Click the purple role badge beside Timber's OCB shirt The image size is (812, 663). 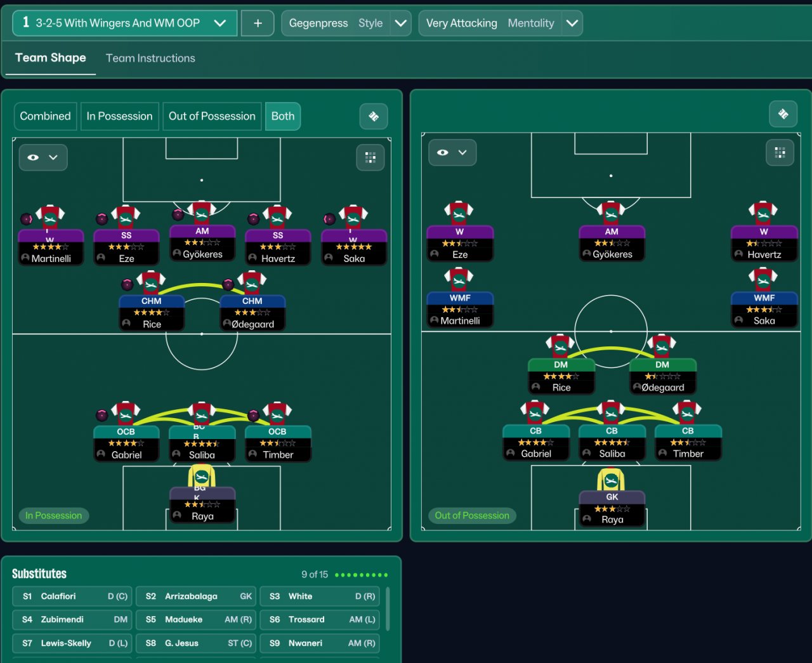coord(254,416)
